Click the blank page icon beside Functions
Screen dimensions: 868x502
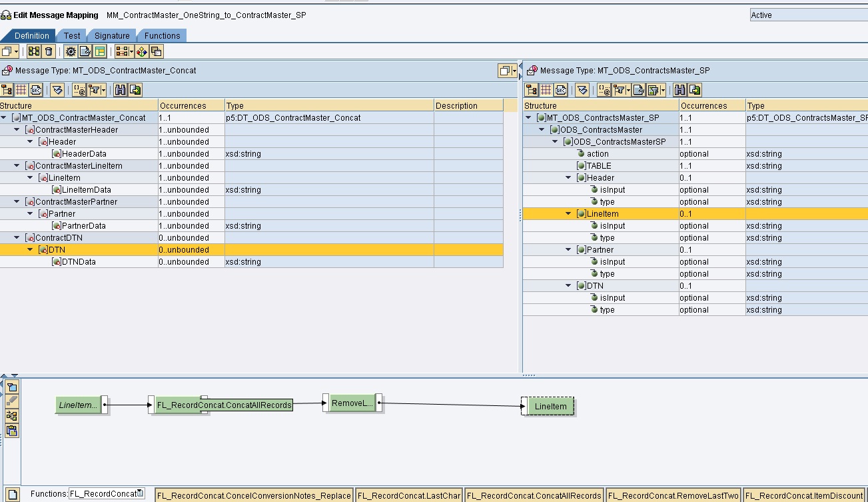click(x=12, y=494)
